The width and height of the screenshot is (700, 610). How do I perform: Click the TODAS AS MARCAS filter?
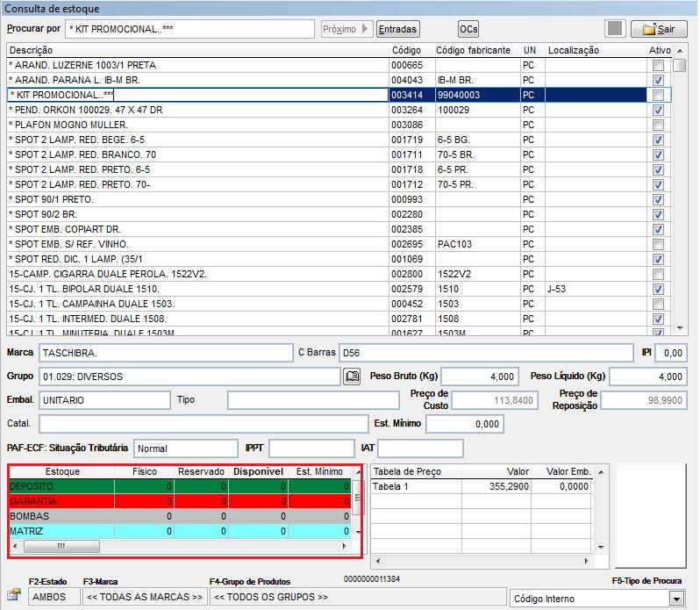click(x=145, y=597)
